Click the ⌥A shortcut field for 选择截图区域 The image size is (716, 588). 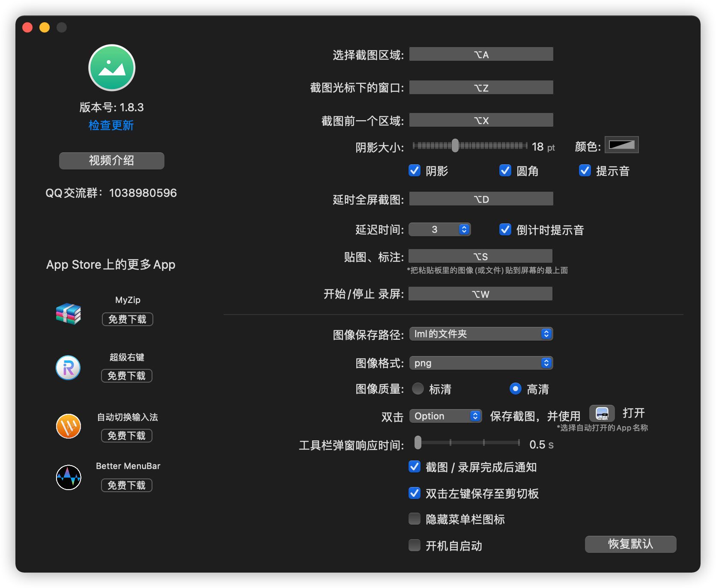coord(481,54)
